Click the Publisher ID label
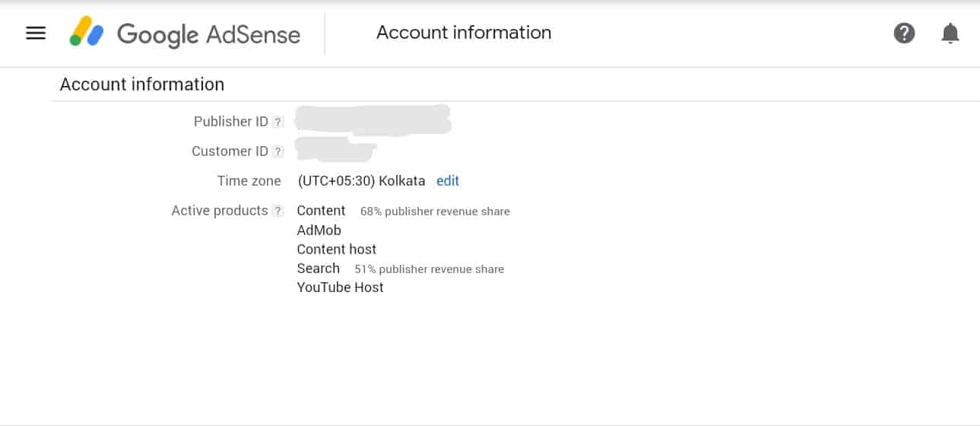This screenshot has height=426, width=980. point(231,122)
